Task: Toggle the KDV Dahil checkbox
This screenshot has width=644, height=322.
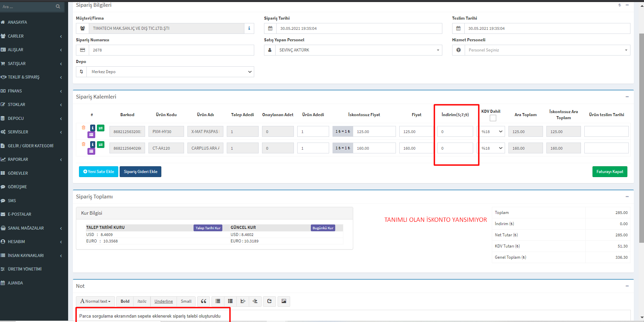Action: (x=493, y=118)
